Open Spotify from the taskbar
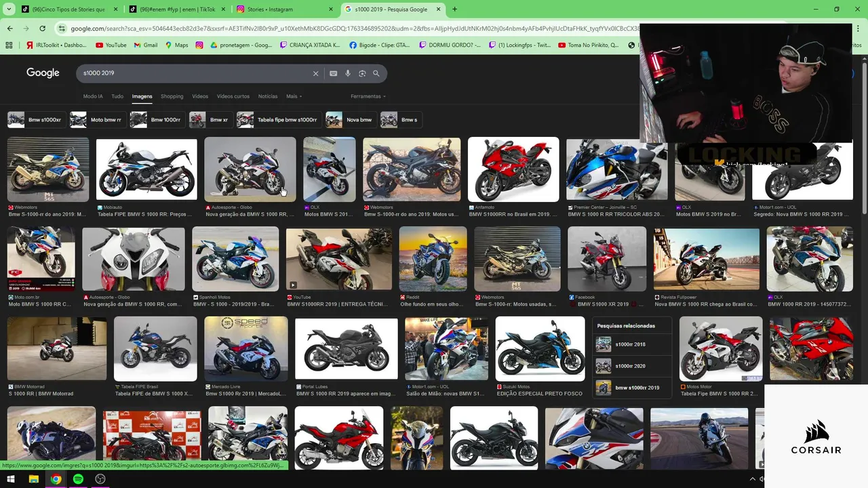 tap(78, 479)
